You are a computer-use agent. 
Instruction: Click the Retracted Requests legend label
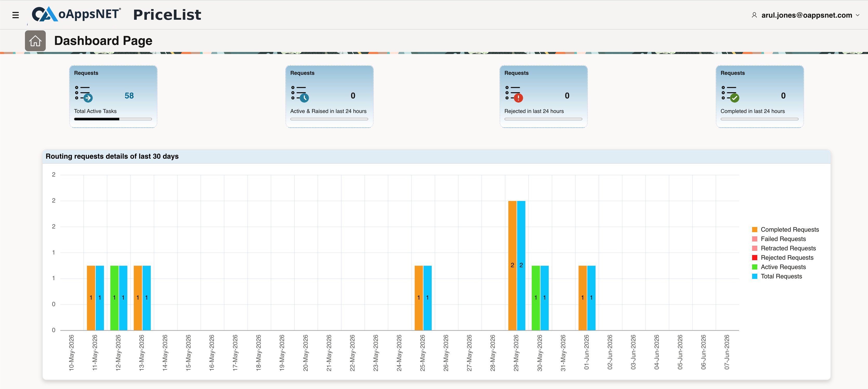tap(788, 249)
